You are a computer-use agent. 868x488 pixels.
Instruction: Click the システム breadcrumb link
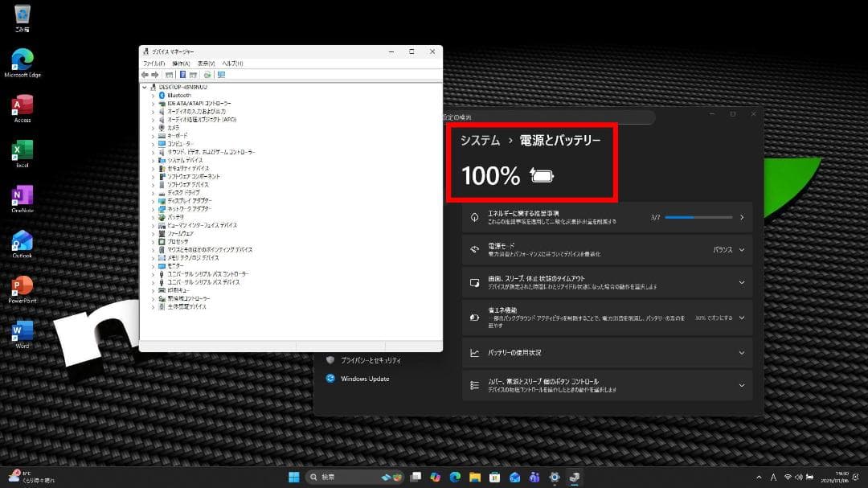click(x=482, y=138)
